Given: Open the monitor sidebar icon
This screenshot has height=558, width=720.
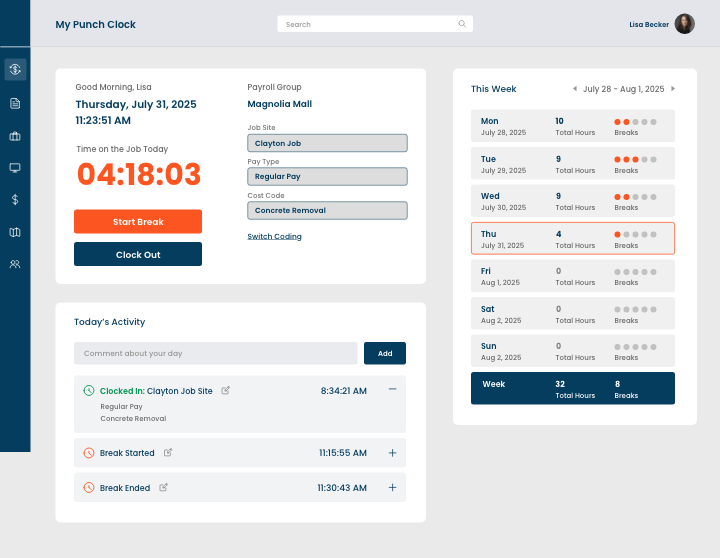Looking at the screenshot, I should [x=15, y=168].
